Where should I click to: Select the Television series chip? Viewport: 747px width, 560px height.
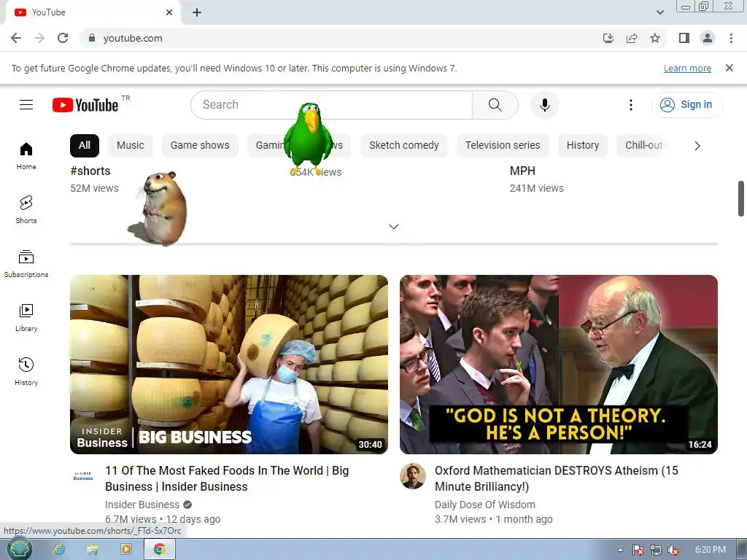(503, 146)
